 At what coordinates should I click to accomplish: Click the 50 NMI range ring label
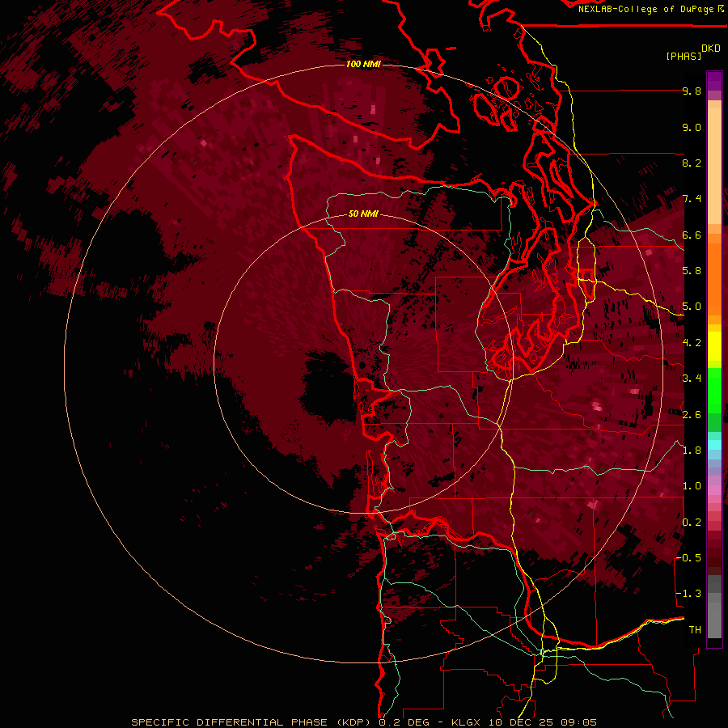(363, 214)
